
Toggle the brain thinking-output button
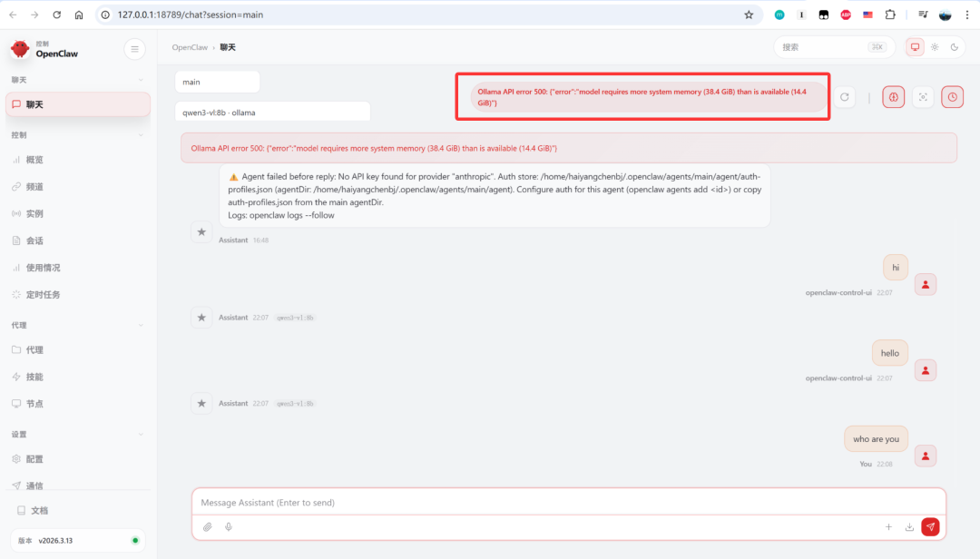[893, 97]
